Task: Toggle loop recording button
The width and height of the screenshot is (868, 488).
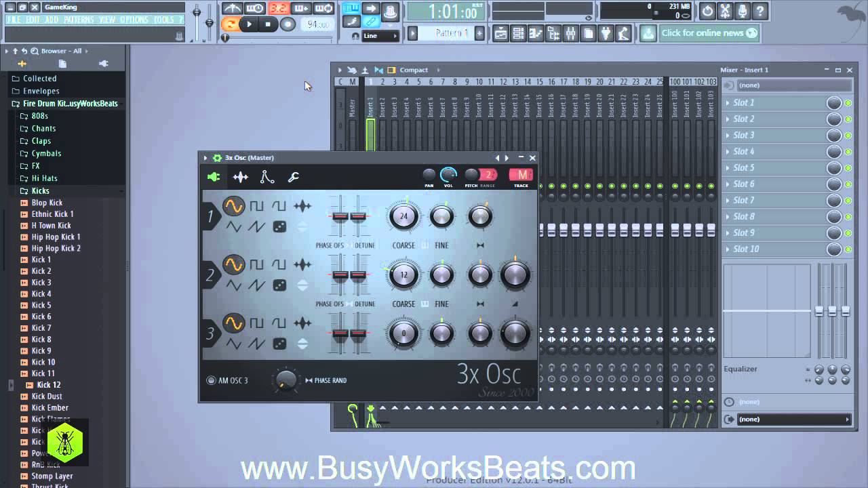Action: click(x=324, y=9)
